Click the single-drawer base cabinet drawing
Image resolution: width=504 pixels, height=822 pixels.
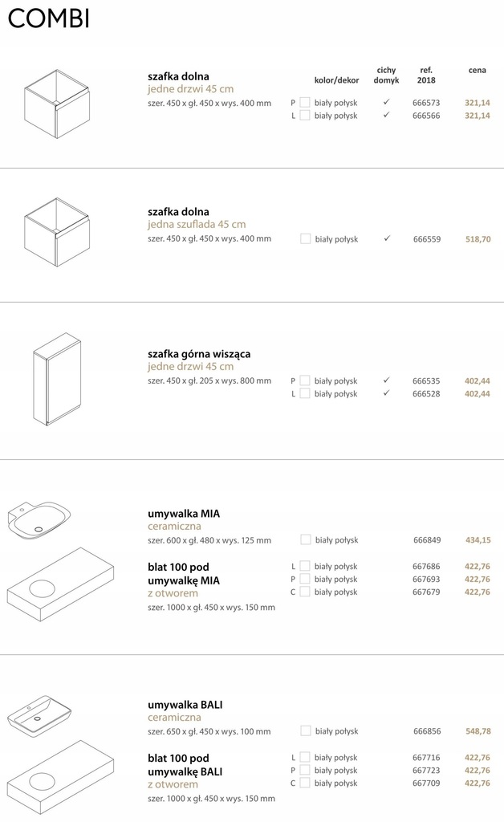click(57, 232)
